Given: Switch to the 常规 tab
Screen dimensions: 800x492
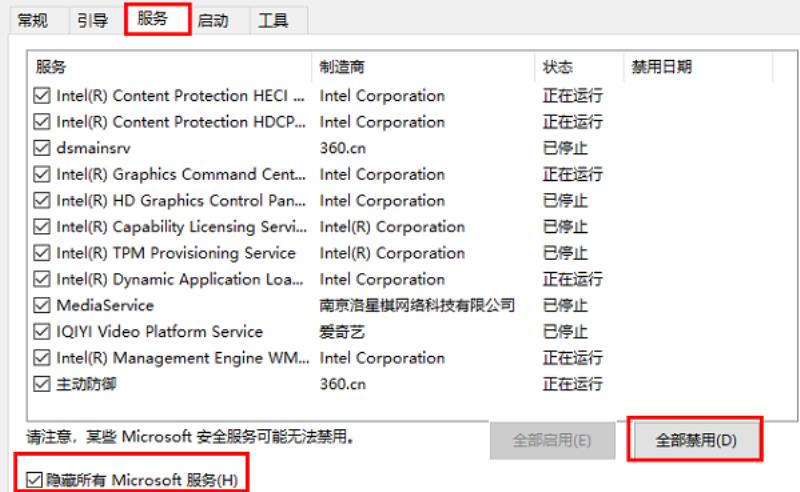Looking at the screenshot, I should (x=33, y=20).
